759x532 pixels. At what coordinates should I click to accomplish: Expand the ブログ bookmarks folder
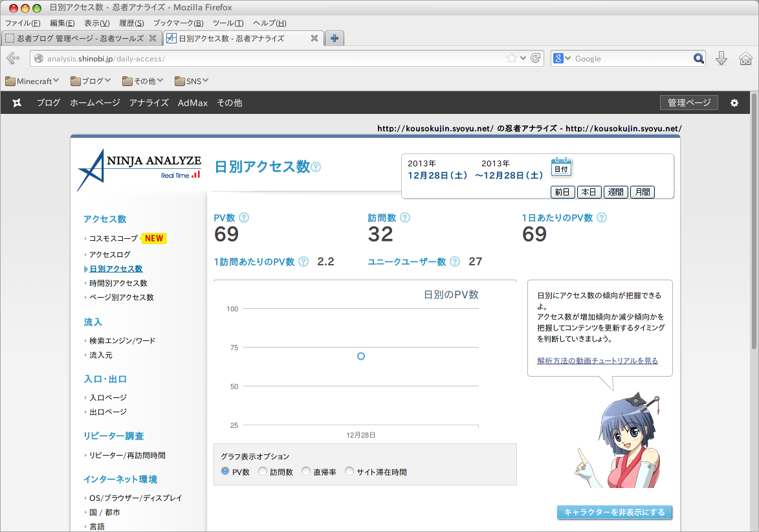91,81
